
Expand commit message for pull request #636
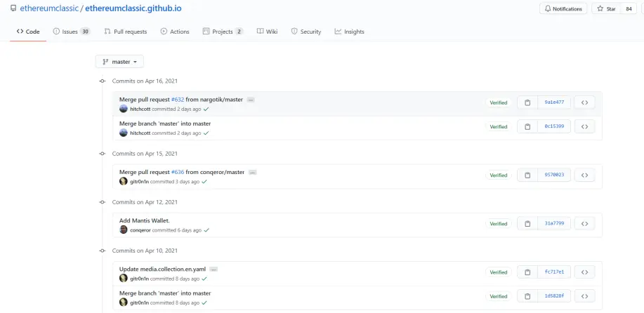point(253,173)
